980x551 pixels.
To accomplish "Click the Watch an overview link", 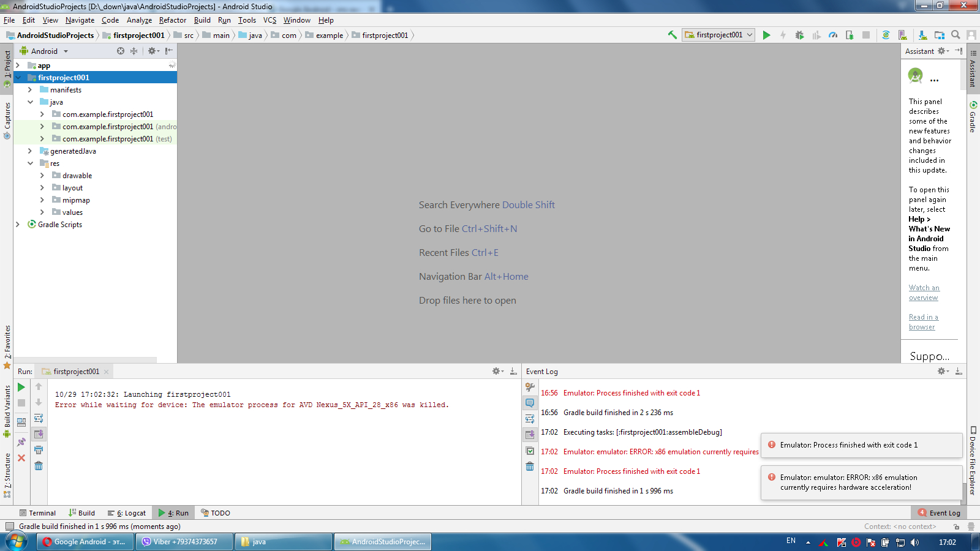I will [924, 293].
